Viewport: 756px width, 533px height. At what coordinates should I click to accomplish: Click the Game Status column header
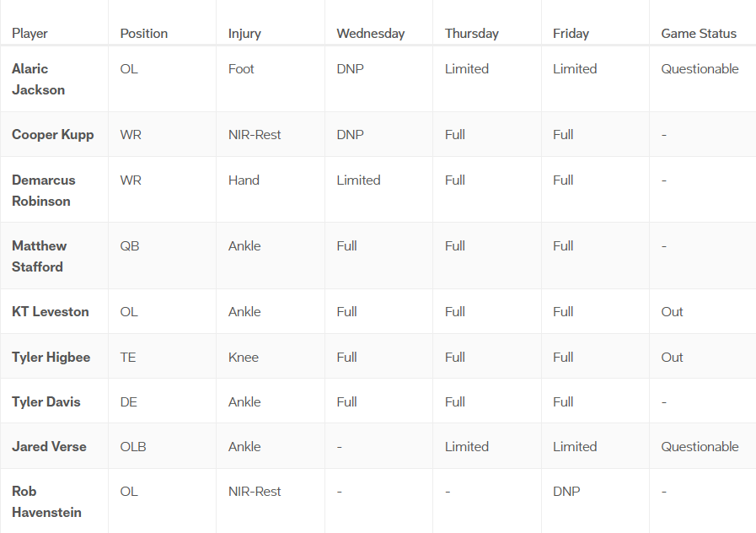coord(698,34)
